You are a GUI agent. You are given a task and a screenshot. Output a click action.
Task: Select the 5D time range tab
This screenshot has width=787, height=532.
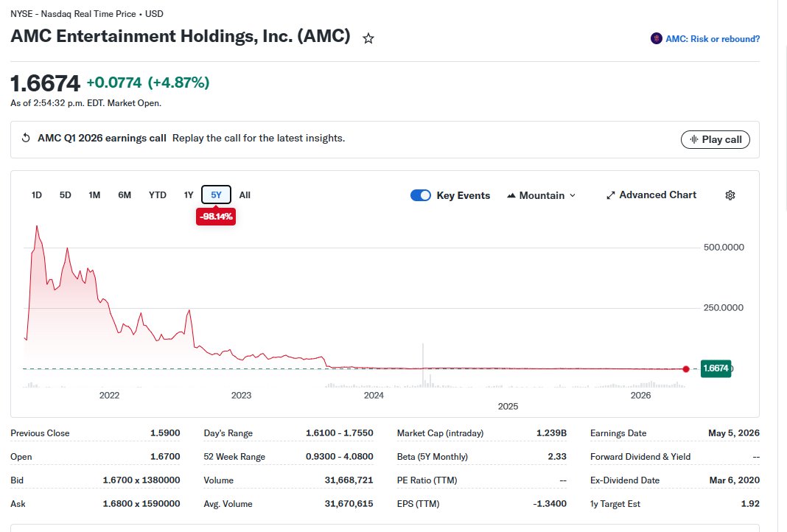point(66,195)
